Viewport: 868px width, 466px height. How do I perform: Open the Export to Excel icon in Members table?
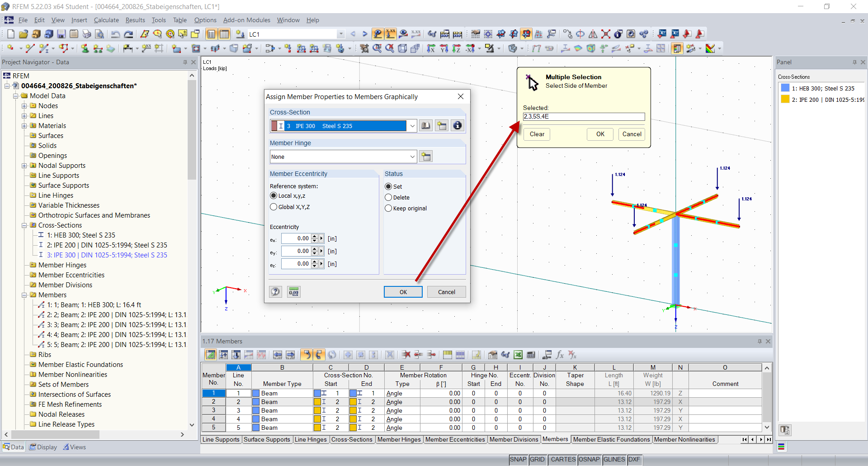tap(518, 355)
